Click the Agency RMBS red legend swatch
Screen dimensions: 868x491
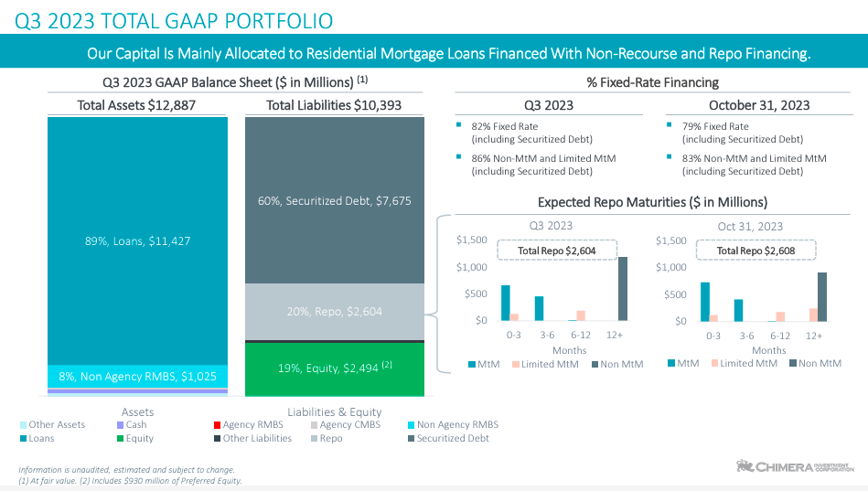[x=217, y=425]
